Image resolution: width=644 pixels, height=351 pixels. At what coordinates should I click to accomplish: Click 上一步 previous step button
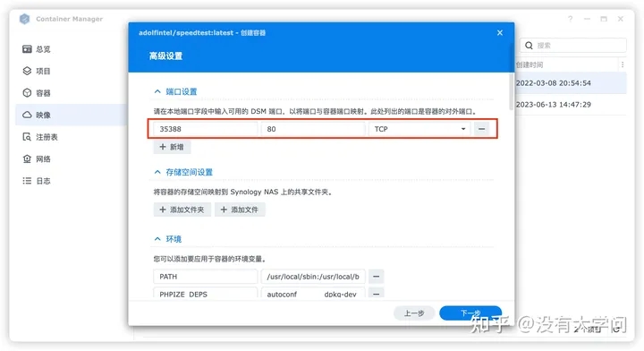click(x=414, y=313)
